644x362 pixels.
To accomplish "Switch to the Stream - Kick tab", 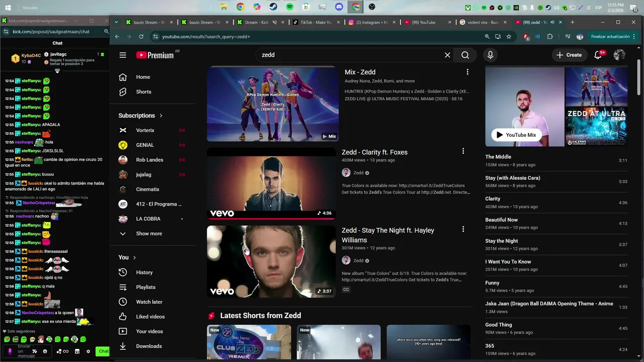I will tap(260, 22).
